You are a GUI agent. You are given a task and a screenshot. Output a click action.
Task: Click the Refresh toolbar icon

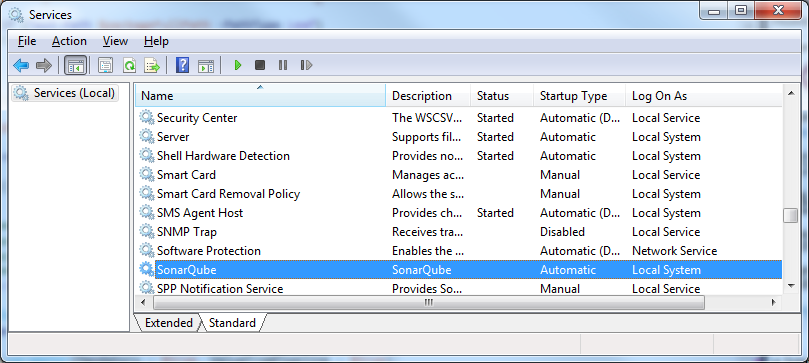point(129,65)
